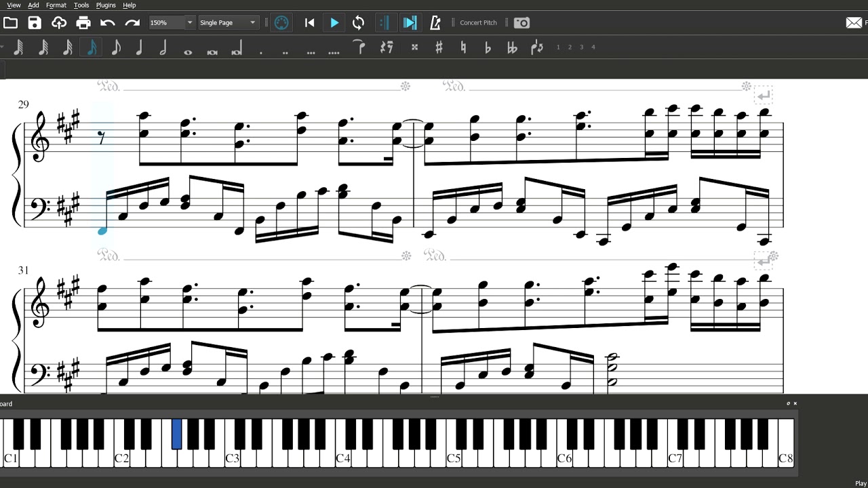This screenshot has height=488, width=868.
Task: Select the 32nd note duration
Action: click(68, 47)
